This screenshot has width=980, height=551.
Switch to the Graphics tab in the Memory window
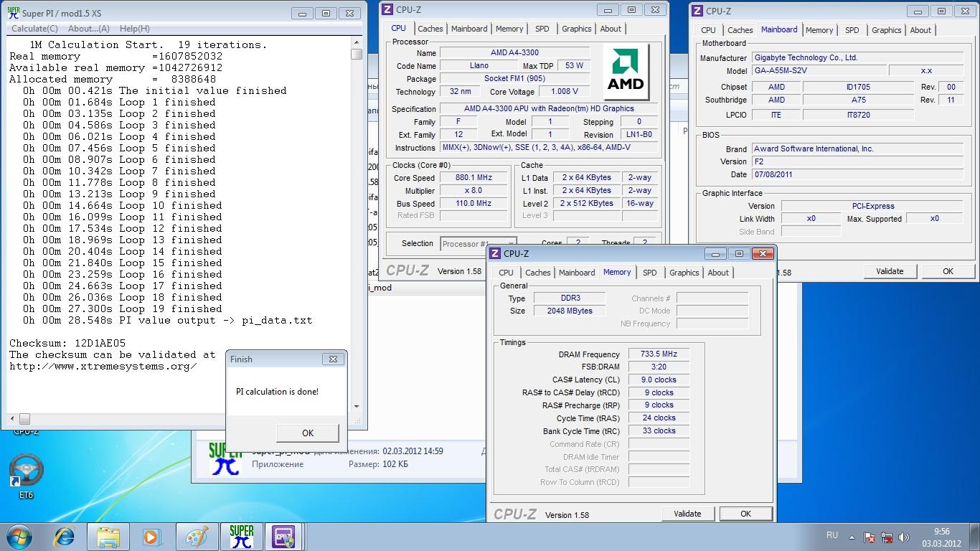coord(684,273)
